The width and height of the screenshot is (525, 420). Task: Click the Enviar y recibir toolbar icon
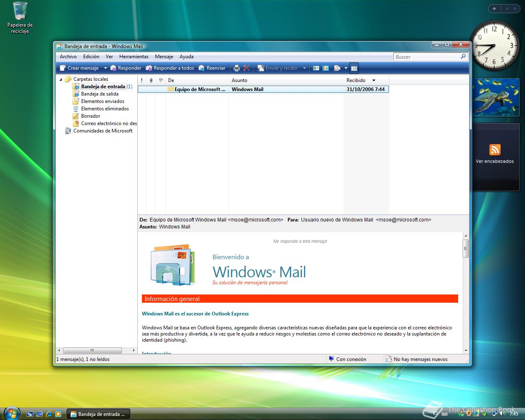[261, 68]
